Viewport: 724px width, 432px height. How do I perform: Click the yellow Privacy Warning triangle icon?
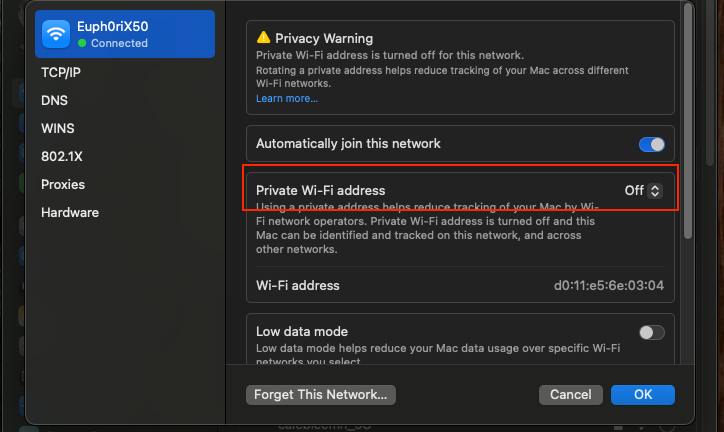pos(264,39)
